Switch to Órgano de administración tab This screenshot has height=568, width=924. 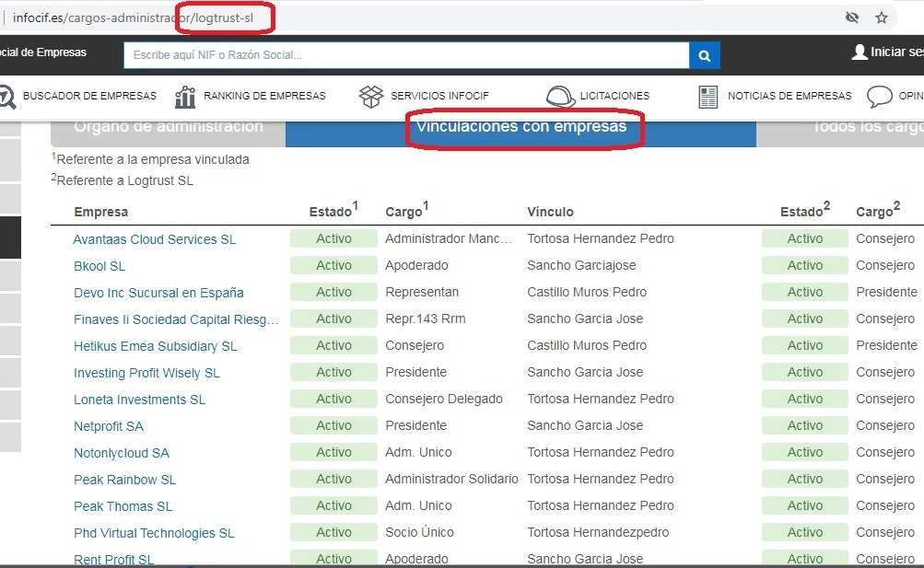(x=169, y=133)
